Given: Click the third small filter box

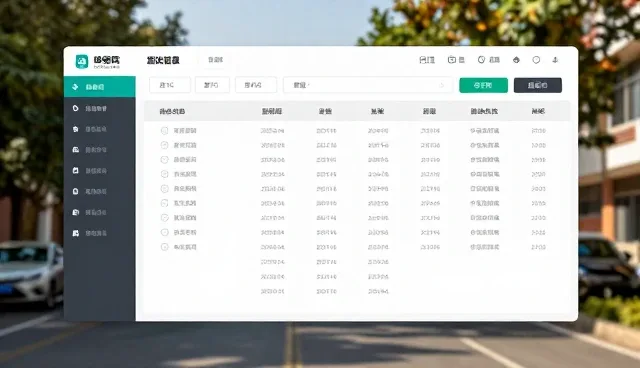Looking at the screenshot, I should (256, 85).
